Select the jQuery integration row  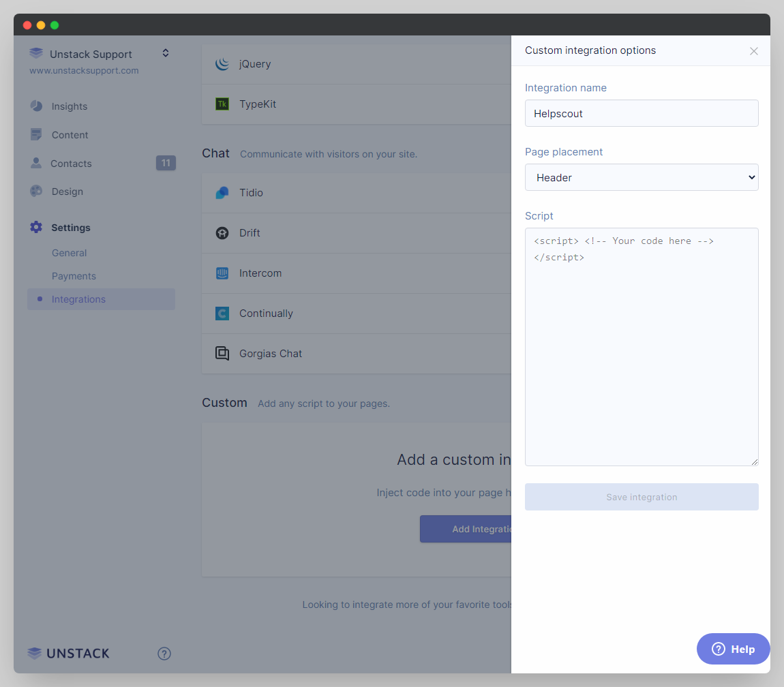click(x=357, y=64)
